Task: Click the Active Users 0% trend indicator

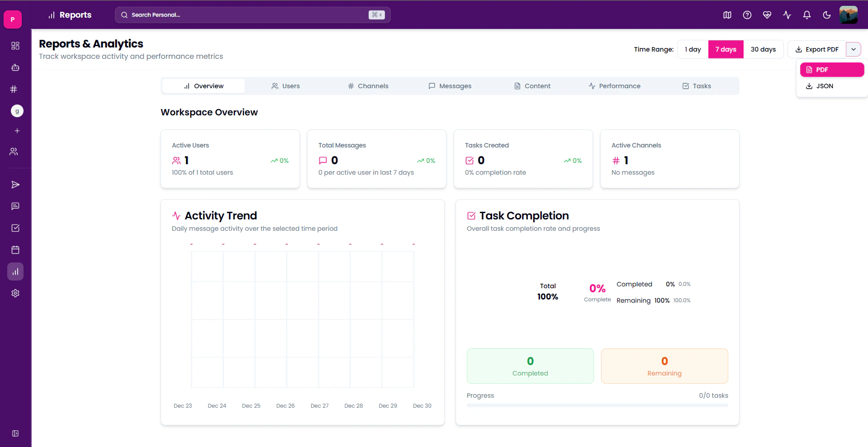Action: (x=280, y=161)
